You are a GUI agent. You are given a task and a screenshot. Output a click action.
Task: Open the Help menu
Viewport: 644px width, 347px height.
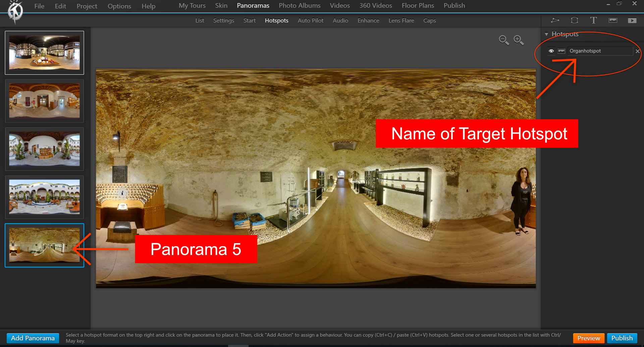pyautogui.click(x=148, y=6)
